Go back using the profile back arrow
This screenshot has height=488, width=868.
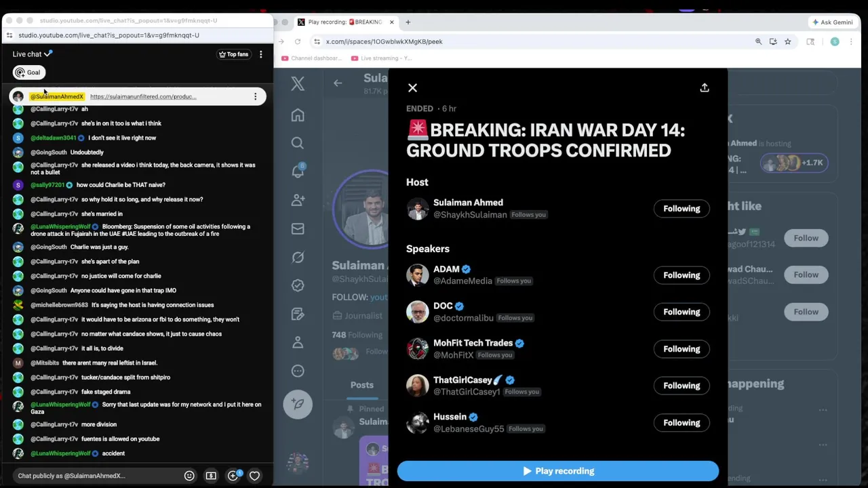click(338, 83)
